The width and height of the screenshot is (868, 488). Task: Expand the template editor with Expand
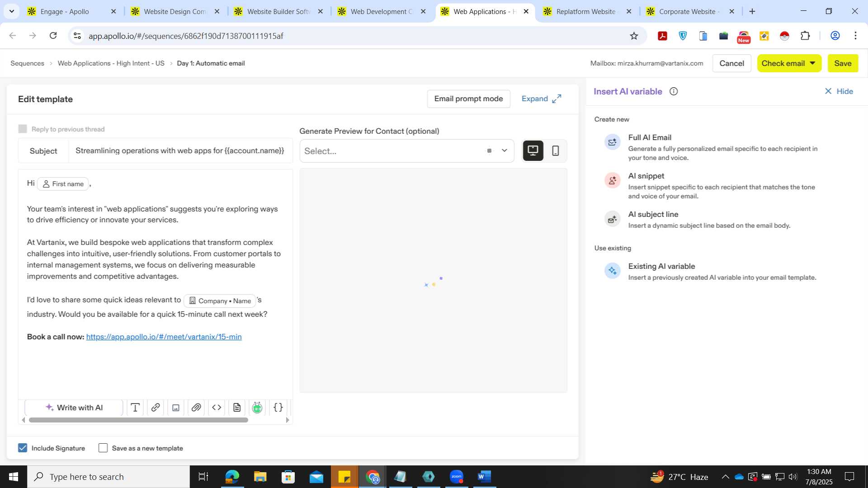541,99
